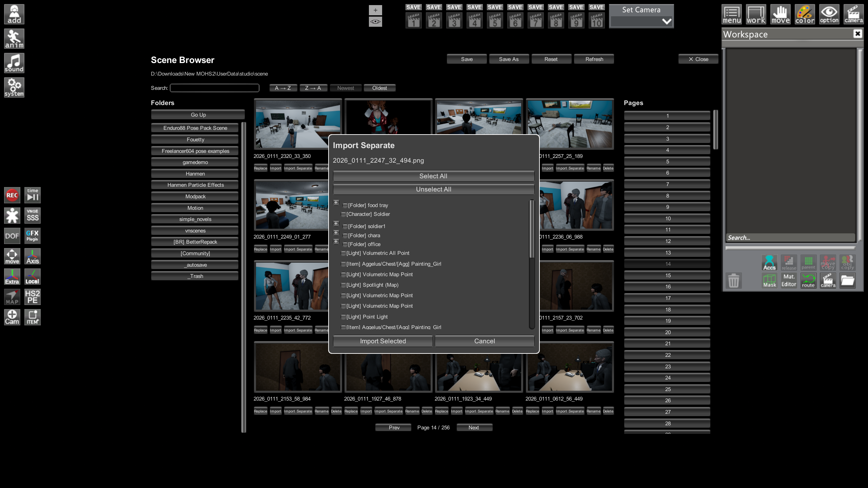Click the color palette icon
This screenshot has width=868, height=488.
(805, 14)
